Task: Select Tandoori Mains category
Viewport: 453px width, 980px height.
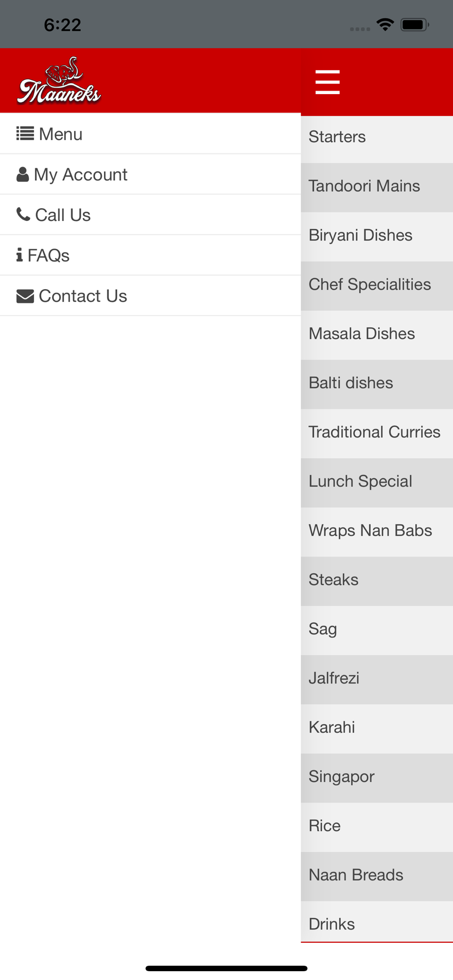Action: [364, 186]
